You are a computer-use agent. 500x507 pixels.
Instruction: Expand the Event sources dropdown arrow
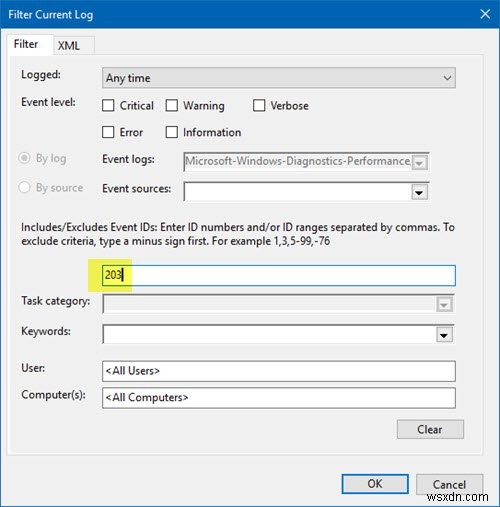click(419, 192)
